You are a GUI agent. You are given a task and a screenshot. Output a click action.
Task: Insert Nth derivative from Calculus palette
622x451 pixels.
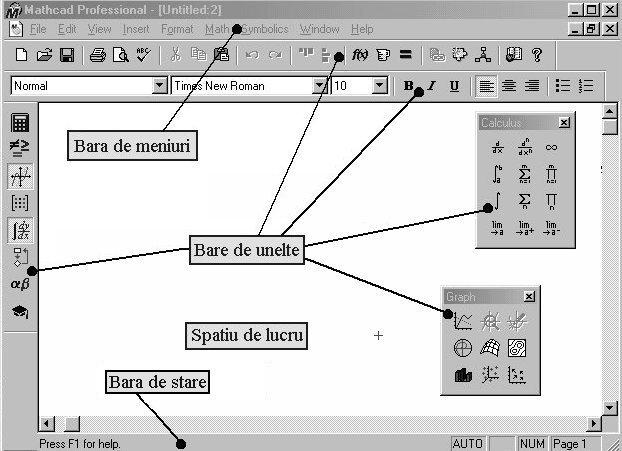point(524,147)
